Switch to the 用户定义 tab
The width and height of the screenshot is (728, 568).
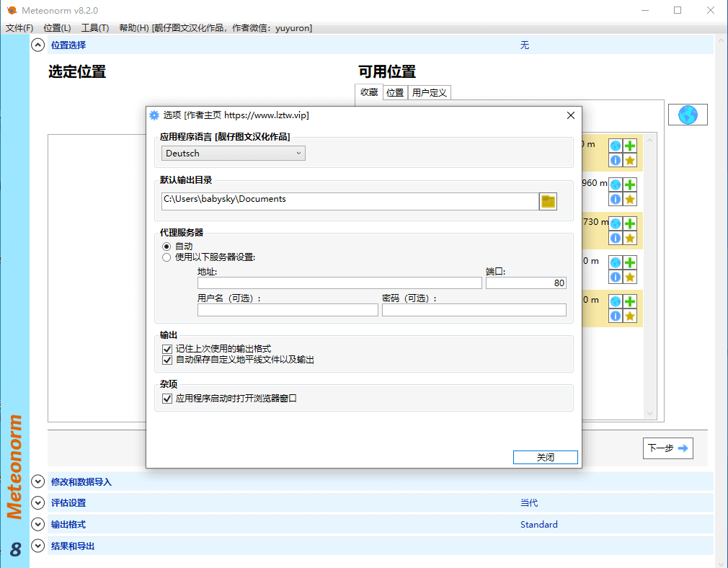coord(430,93)
